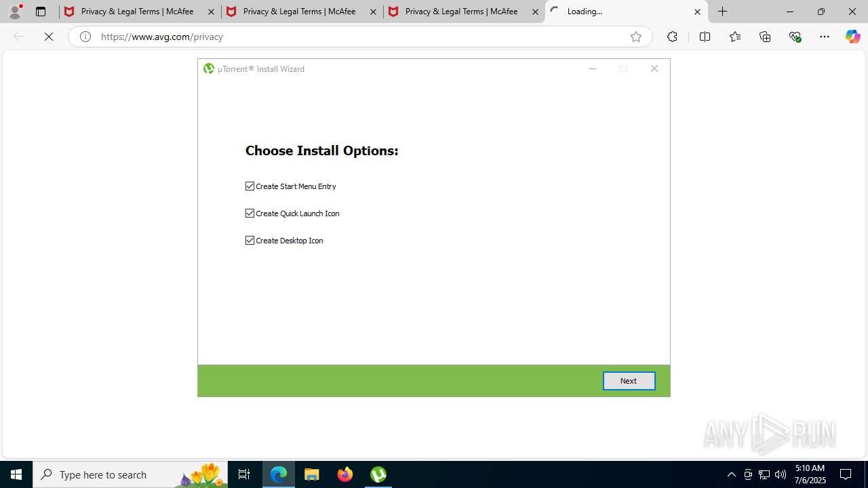Image resolution: width=868 pixels, height=488 pixels.
Task: Open Browser essentials icon
Action: pyautogui.click(x=795, y=37)
